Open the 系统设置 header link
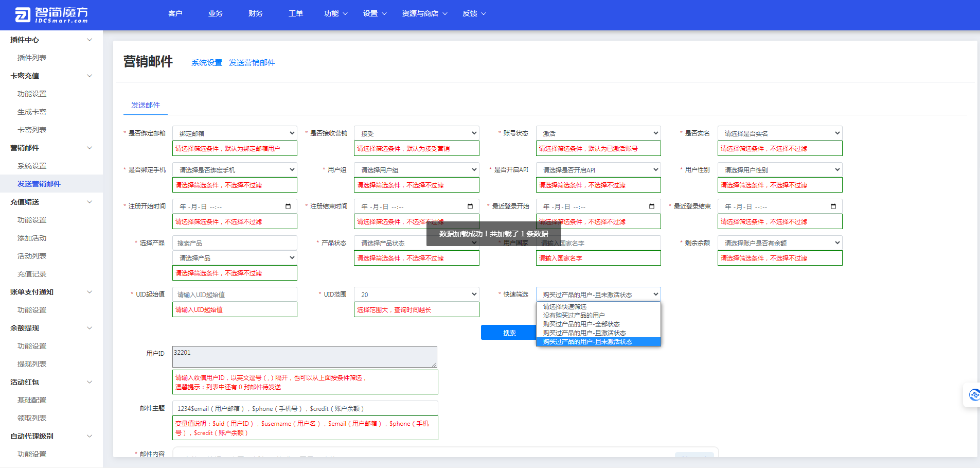The image size is (980, 468). (207, 63)
